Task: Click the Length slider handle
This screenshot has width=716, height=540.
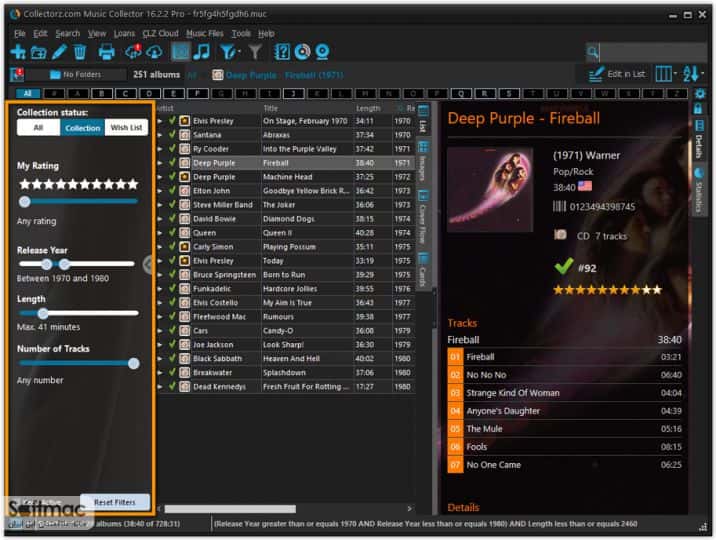Action: [x=43, y=314]
